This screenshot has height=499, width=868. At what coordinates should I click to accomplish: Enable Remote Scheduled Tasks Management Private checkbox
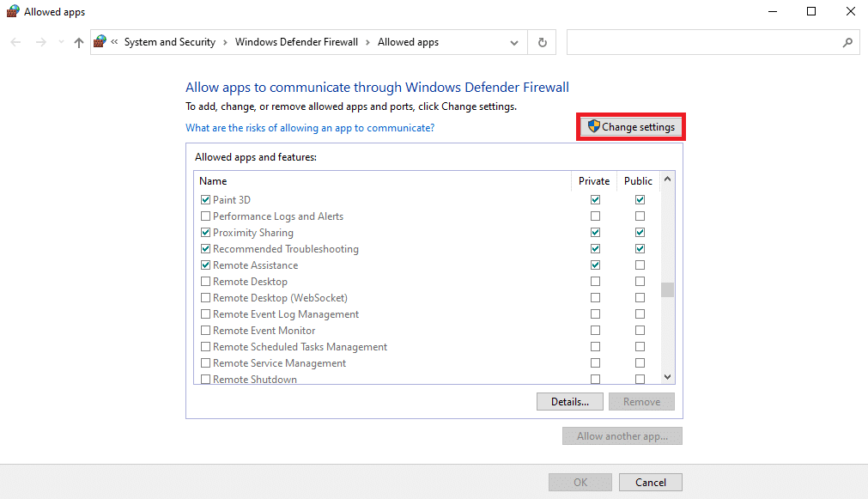coord(595,347)
